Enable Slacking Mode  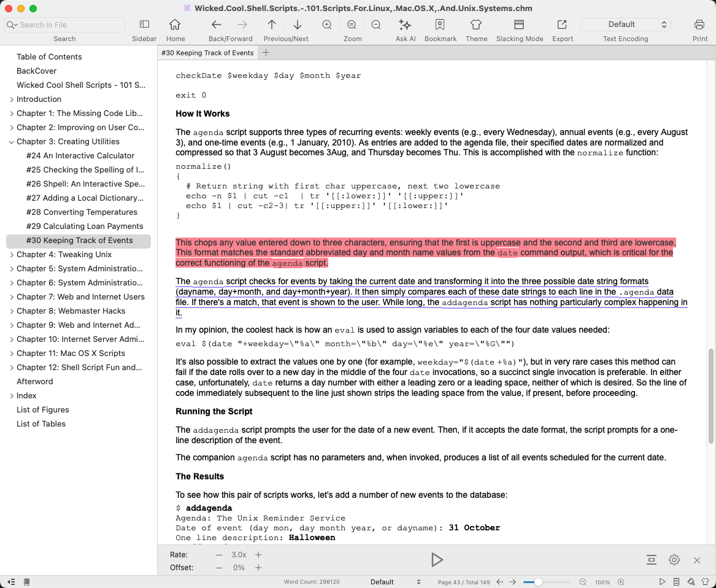coord(518,24)
